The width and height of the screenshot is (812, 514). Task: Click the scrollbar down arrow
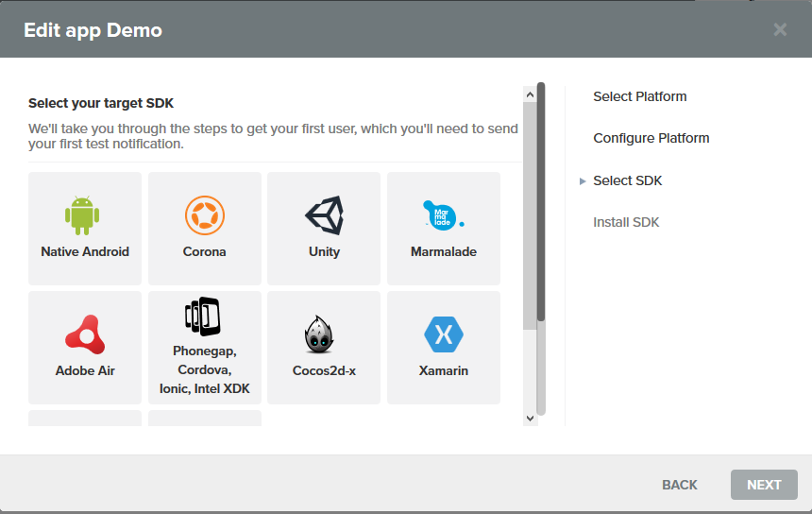(530, 417)
